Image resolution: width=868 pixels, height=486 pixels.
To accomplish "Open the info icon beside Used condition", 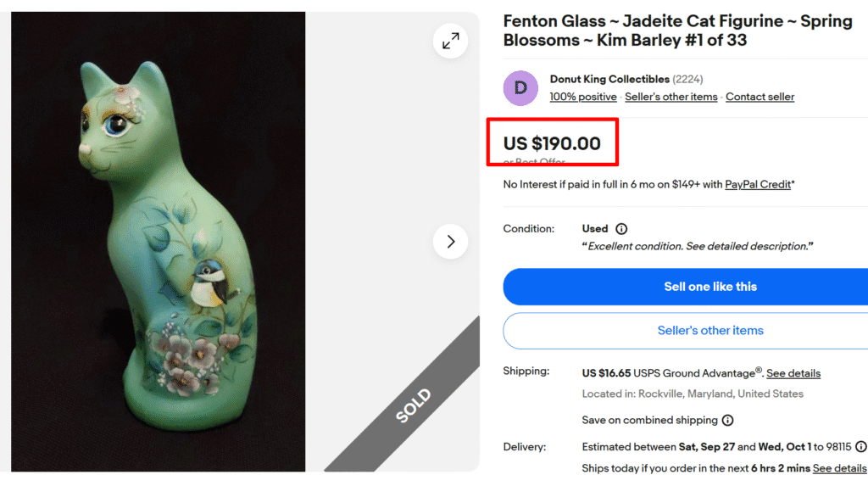I will click(621, 229).
